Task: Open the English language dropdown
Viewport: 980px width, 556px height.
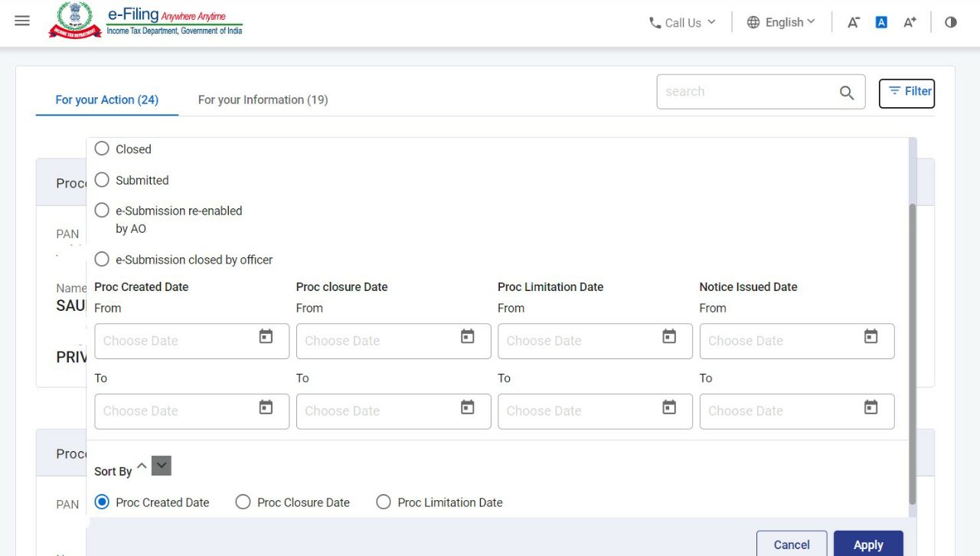Action: [x=781, y=22]
